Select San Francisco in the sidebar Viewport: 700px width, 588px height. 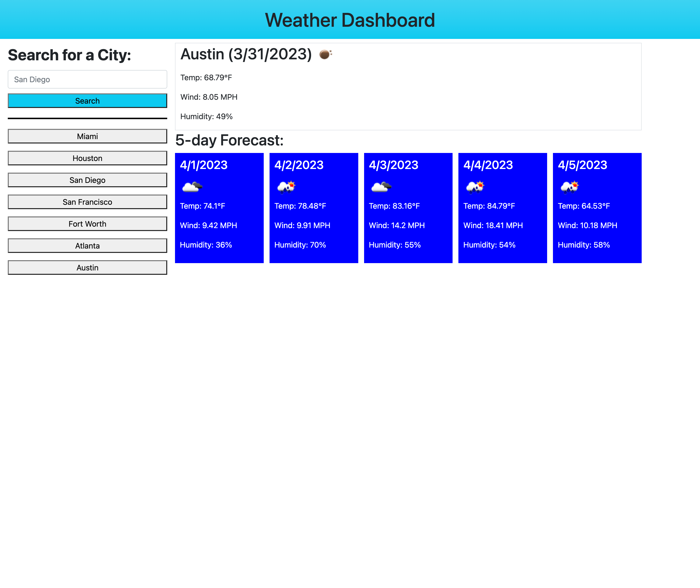pyautogui.click(x=87, y=202)
